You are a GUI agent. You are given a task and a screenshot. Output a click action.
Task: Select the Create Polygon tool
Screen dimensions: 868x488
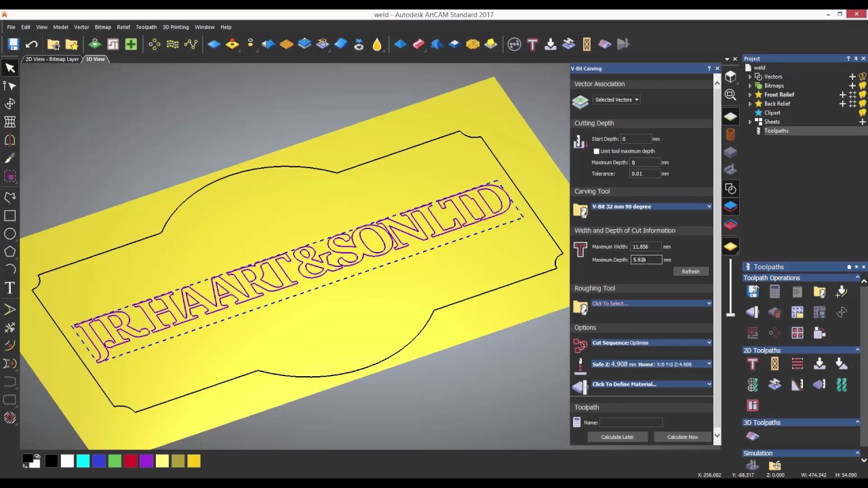click(10, 251)
